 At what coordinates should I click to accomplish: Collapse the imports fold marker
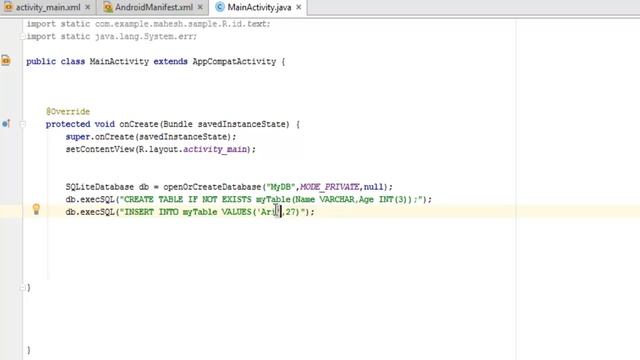(22, 37)
